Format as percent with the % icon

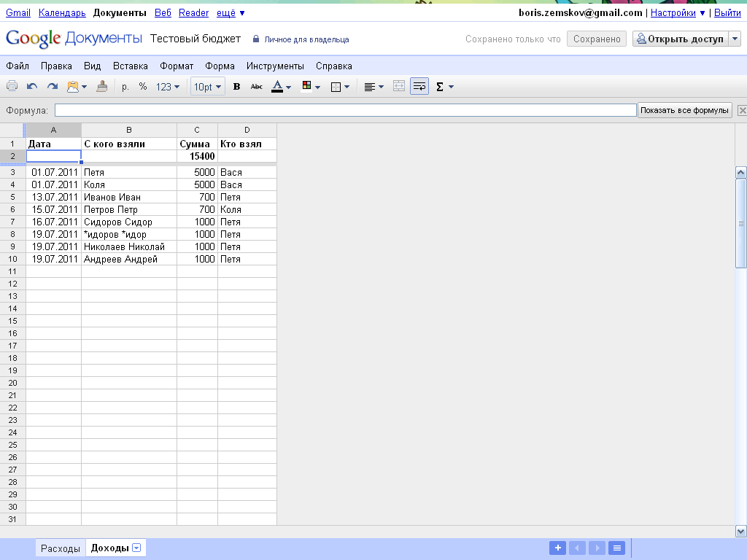point(143,87)
